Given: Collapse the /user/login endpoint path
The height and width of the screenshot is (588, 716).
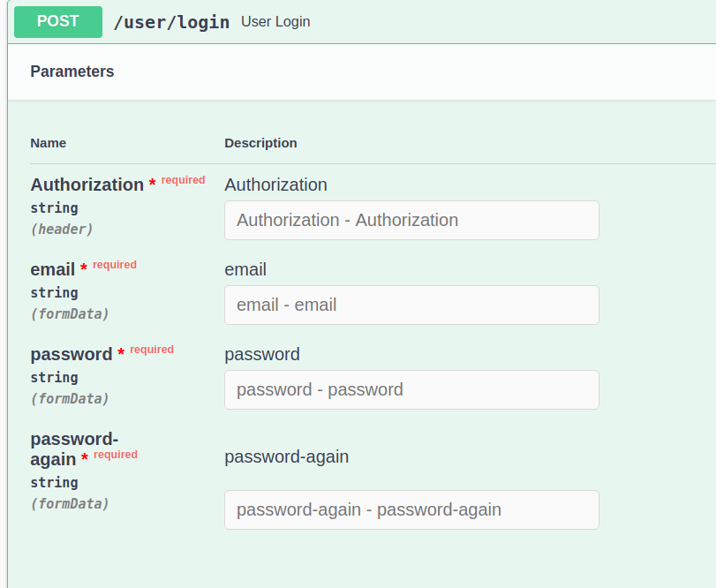Looking at the screenshot, I should [x=171, y=22].
